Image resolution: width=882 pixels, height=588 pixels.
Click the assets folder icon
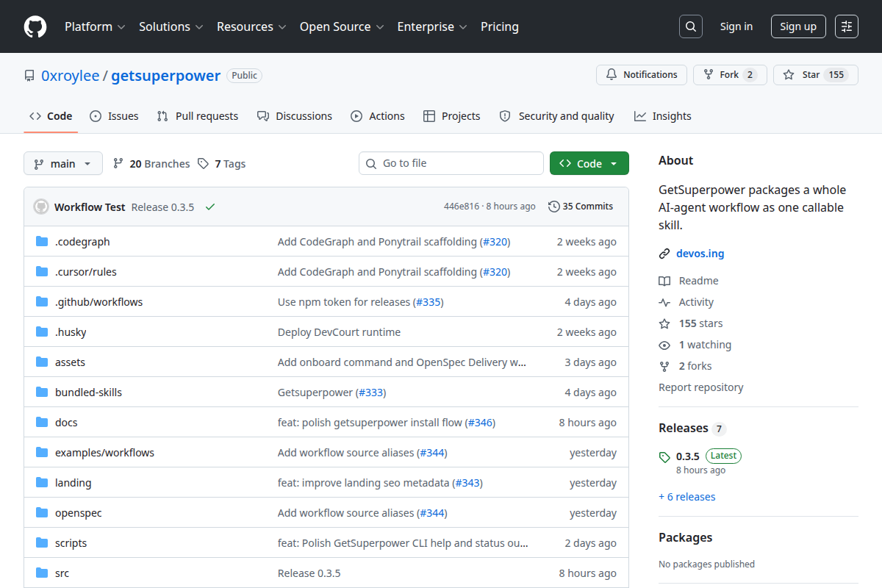(x=42, y=362)
